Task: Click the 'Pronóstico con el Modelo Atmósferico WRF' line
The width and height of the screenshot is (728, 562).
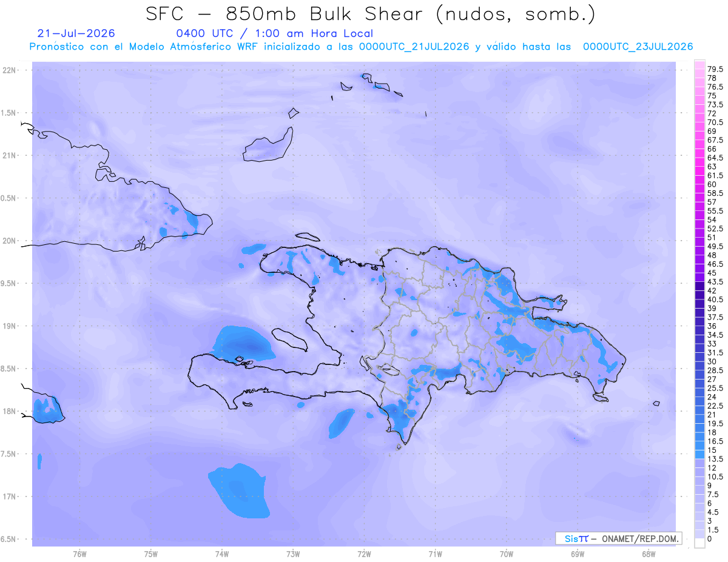Action: [x=144, y=47]
